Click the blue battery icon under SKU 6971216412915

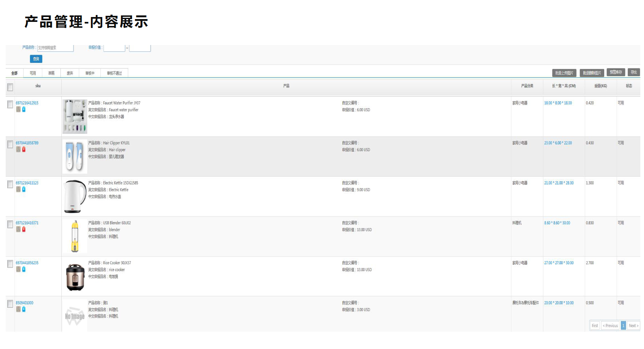pos(24,109)
